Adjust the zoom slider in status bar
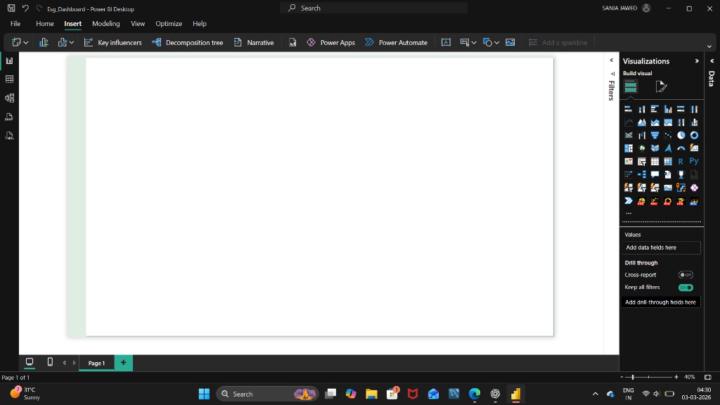This screenshot has height=405, width=720. pyautogui.click(x=632, y=377)
